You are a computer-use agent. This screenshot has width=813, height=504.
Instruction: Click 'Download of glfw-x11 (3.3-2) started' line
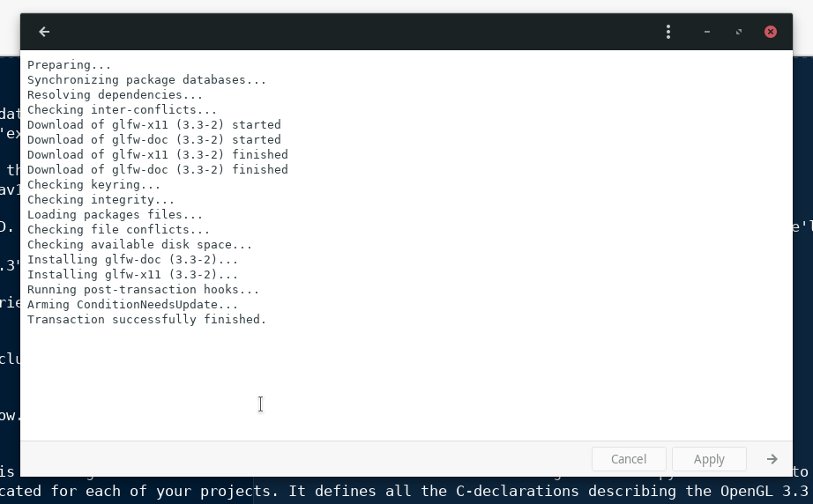click(154, 125)
